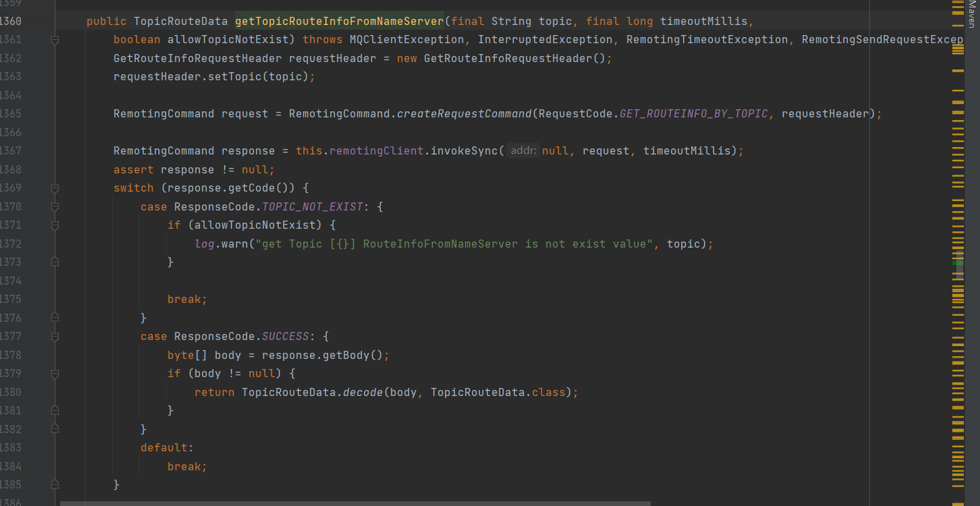
Task: Click the addr: parameter hint in invokeSync
Action: coord(523,150)
